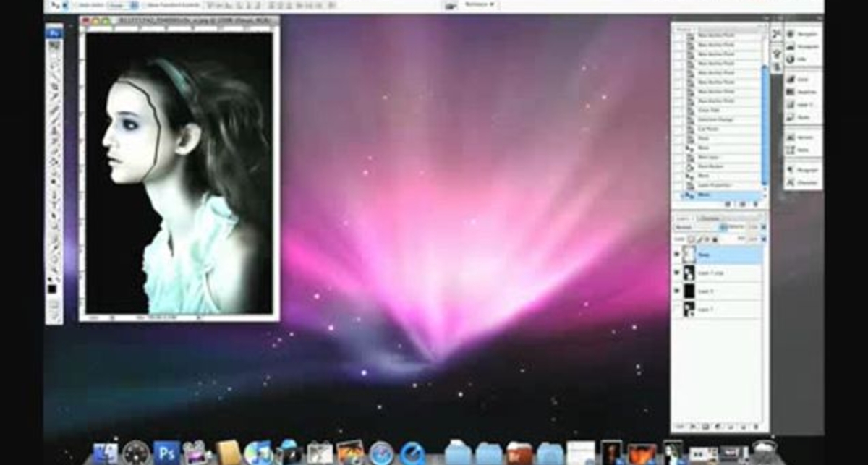Open the Navigator panel

click(x=803, y=34)
